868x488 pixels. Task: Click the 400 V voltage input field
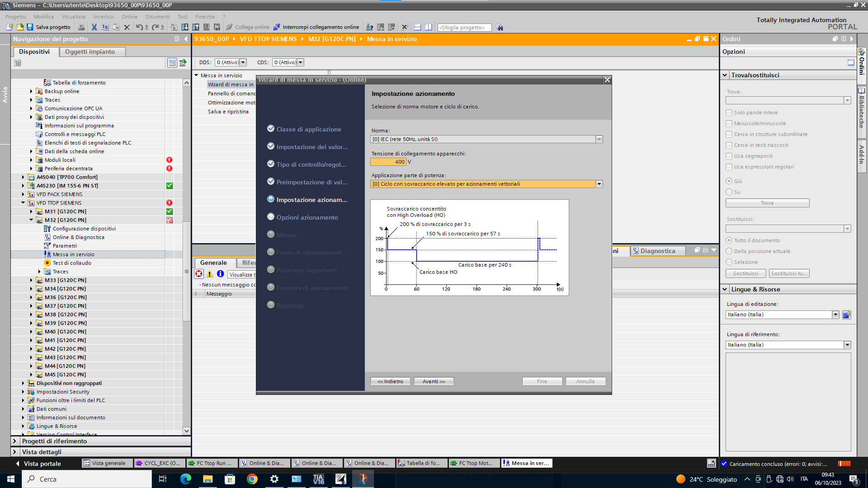pos(388,162)
